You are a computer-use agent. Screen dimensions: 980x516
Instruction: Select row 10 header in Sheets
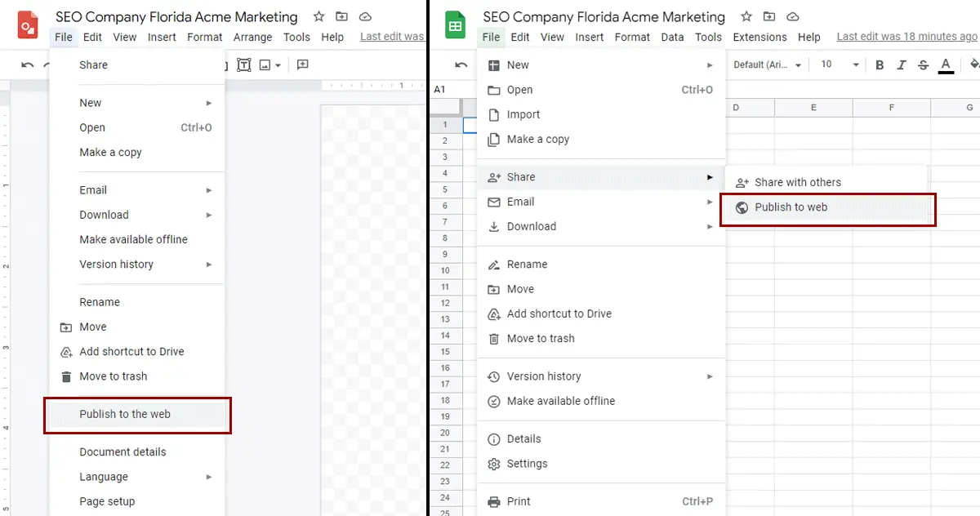pos(445,270)
